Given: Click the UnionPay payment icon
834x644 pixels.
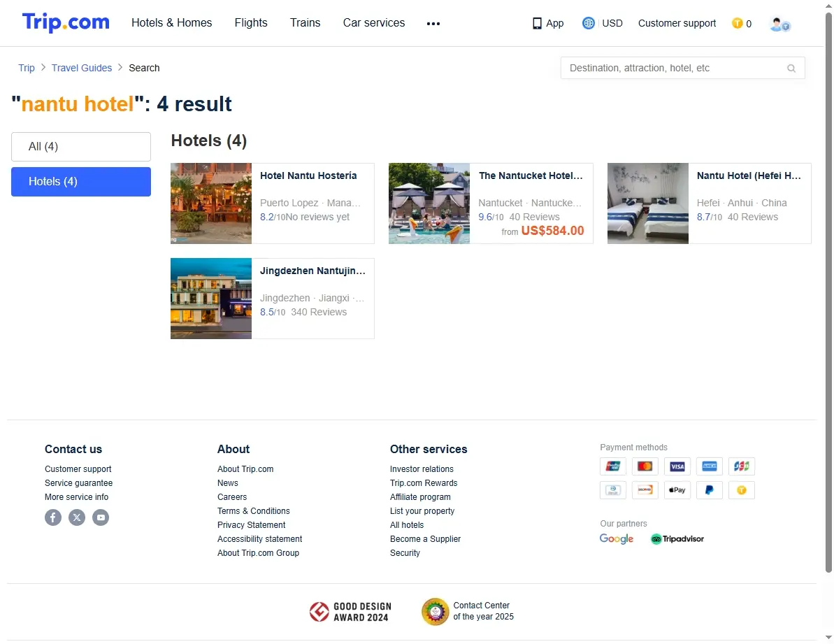Looking at the screenshot, I should [x=612, y=466].
